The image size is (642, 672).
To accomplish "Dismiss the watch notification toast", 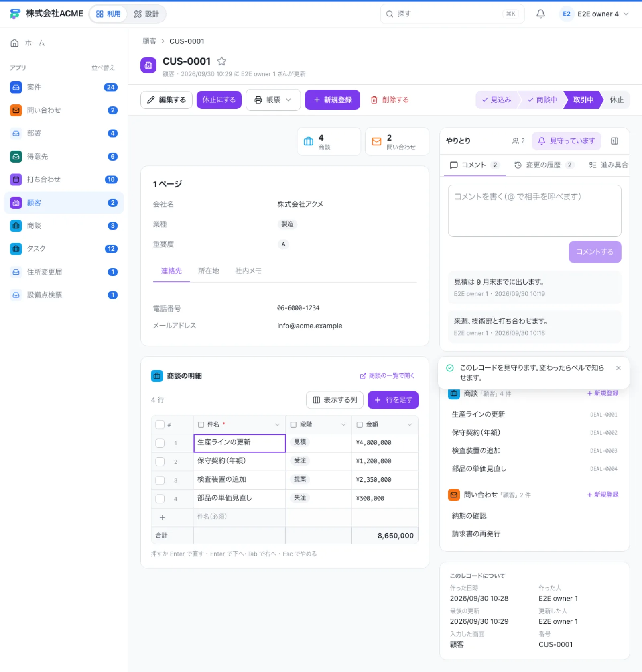I will point(618,368).
